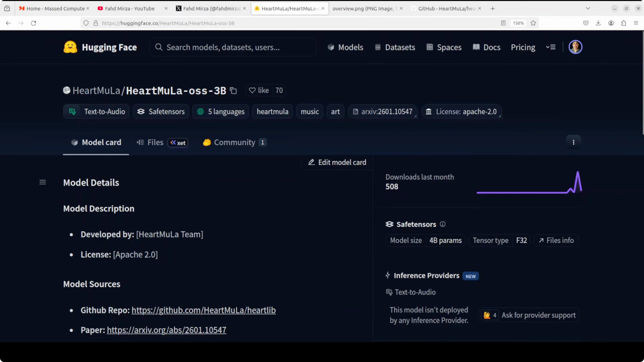Expand the more navigation menu icon
Viewport: 644px width, 362px height.
pyautogui.click(x=551, y=47)
